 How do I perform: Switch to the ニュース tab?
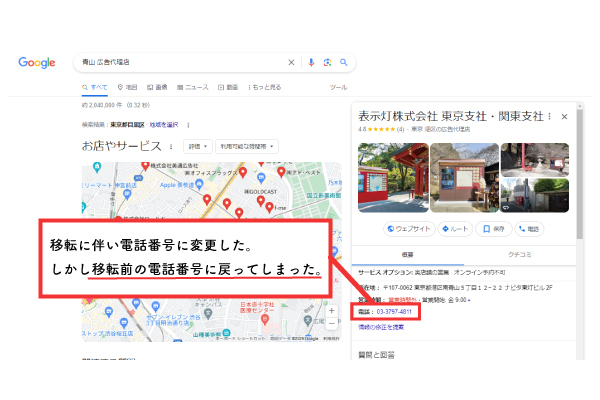192,87
